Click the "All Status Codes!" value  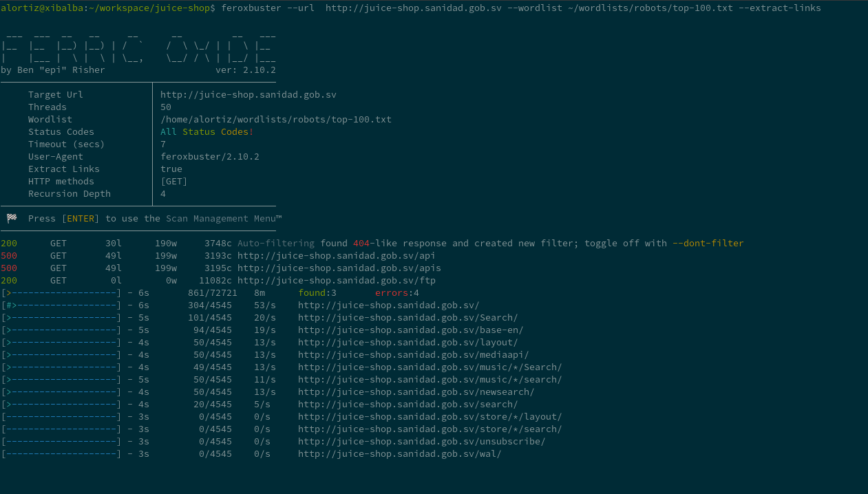(207, 132)
